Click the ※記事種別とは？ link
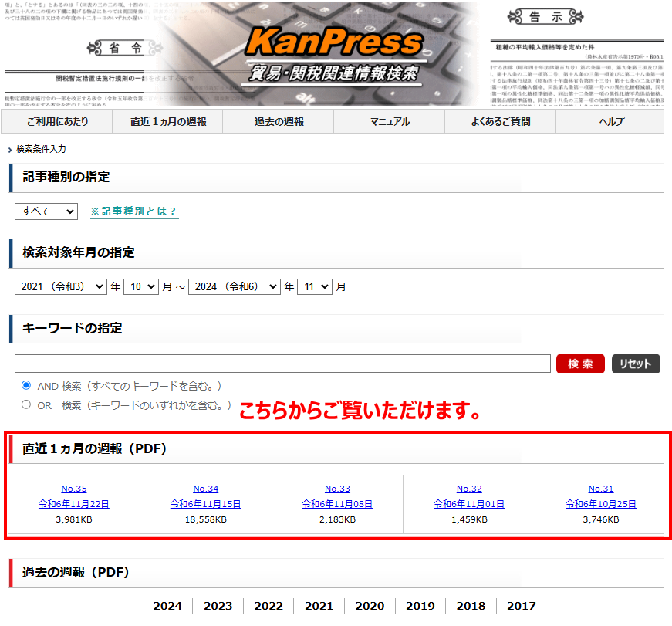The image size is (672, 626). (x=134, y=211)
